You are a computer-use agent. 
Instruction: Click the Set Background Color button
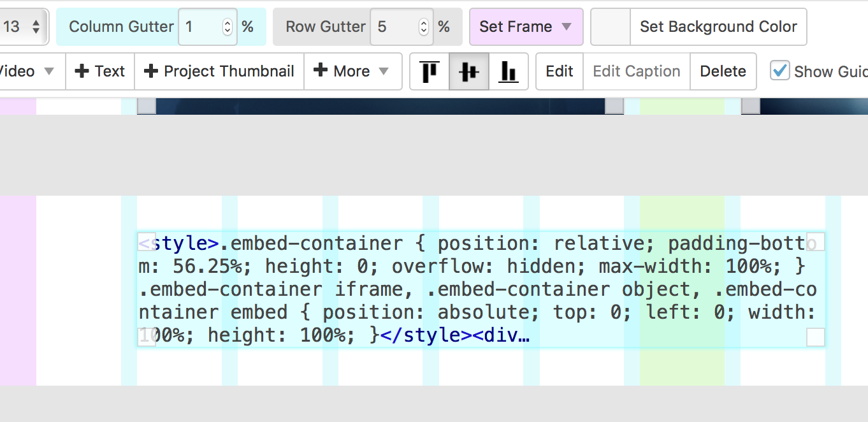[718, 27]
